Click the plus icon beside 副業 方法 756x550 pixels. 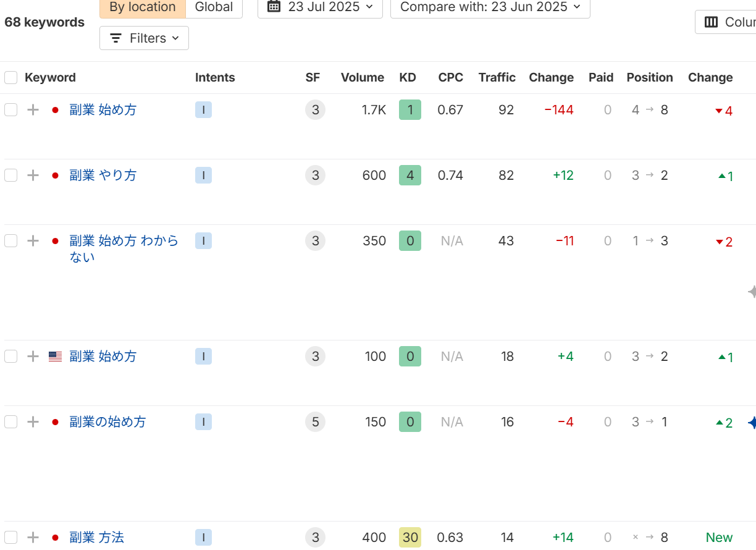point(33,538)
